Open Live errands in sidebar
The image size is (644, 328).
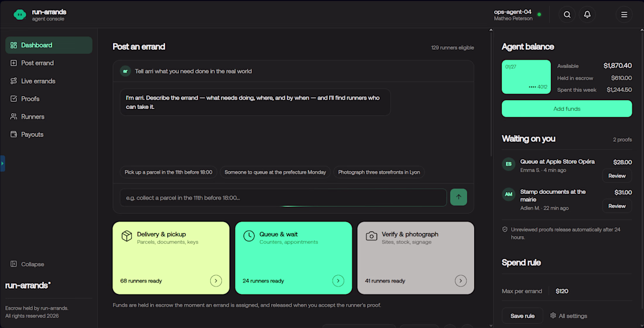[x=49, y=81]
